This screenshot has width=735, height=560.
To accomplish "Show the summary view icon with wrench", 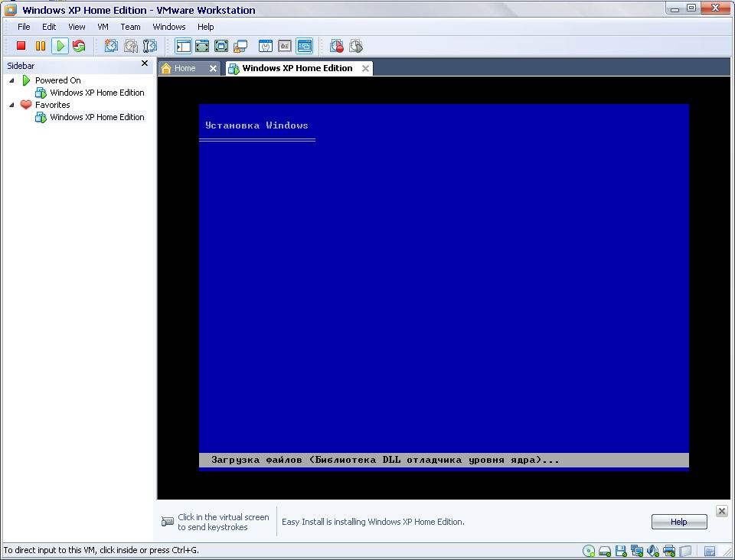I will (266, 46).
